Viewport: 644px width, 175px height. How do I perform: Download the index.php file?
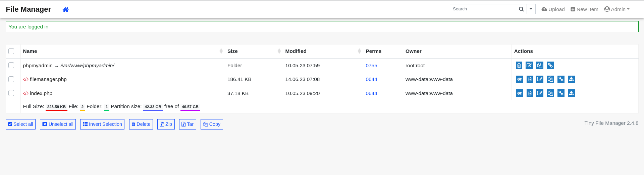pyautogui.click(x=571, y=93)
